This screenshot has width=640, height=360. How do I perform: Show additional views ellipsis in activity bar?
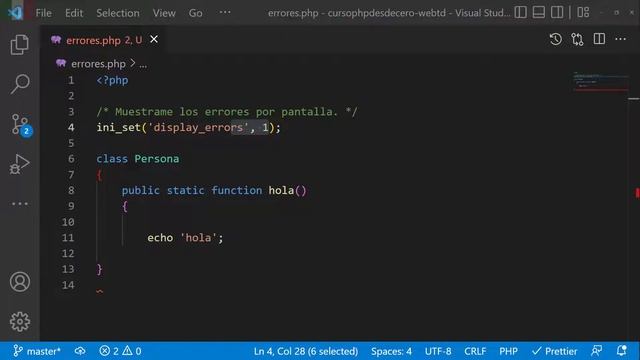(20, 203)
